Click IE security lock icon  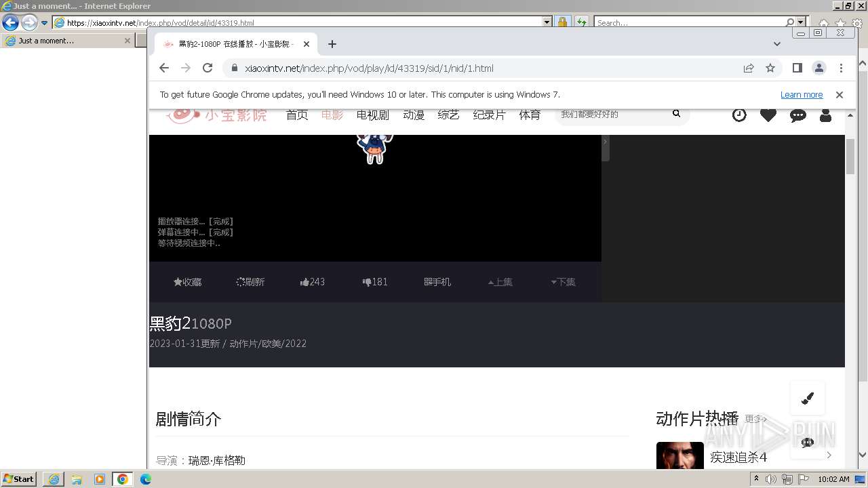[x=562, y=22]
